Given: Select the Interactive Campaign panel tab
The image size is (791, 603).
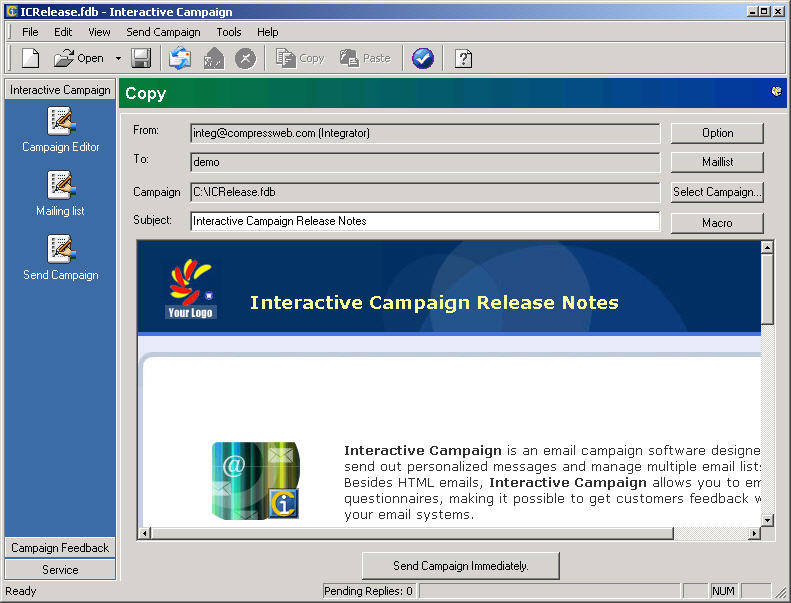Looking at the screenshot, I should [x=60, y=89].
